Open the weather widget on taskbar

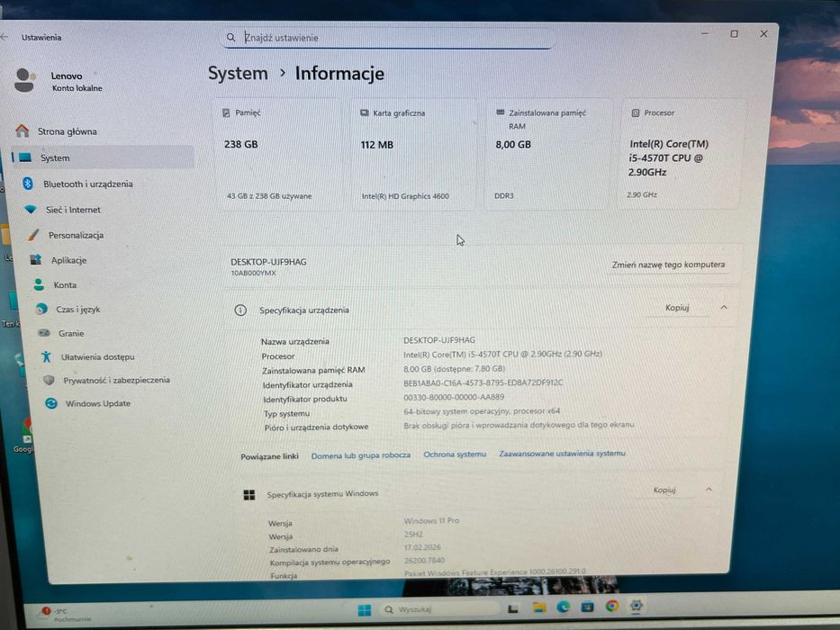click(x=64, y=615)
